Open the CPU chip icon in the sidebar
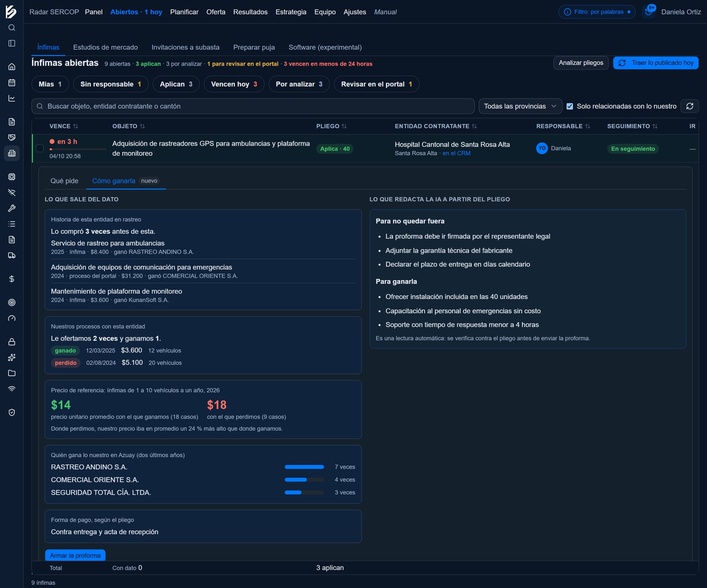This screenshot has width=707, height=588. pos(12,177)
